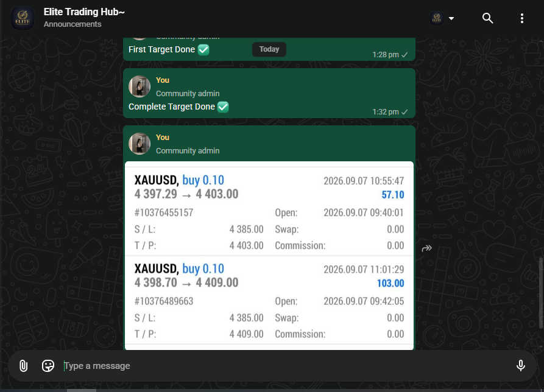Click the First Target Done message text
Viewport: 544px width, 392px height.
(x=161, y=49)
